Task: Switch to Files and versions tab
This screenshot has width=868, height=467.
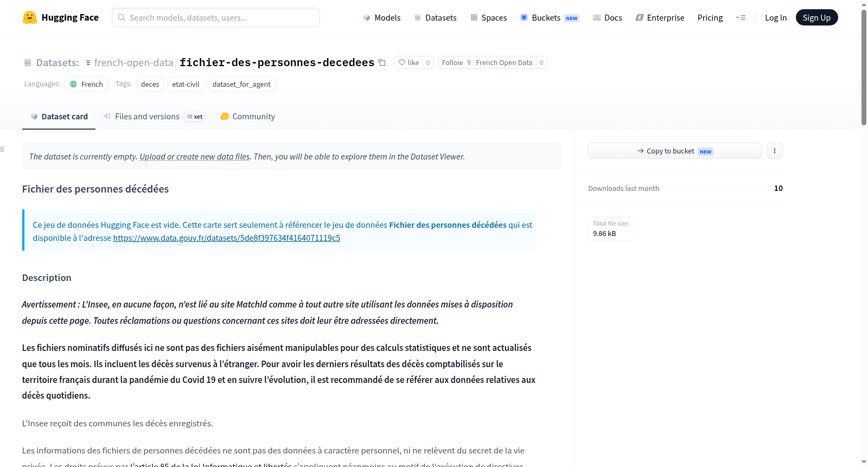Action: [x=154, y=116]
